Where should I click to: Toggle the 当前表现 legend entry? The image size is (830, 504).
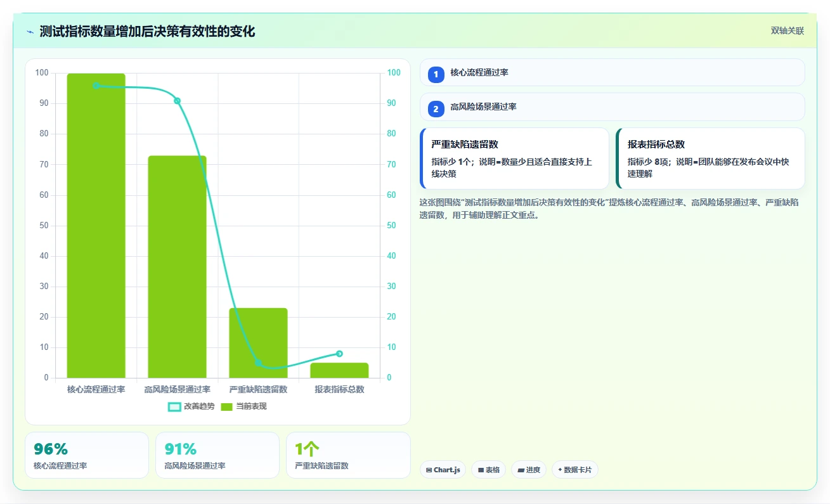click(243, 406)
